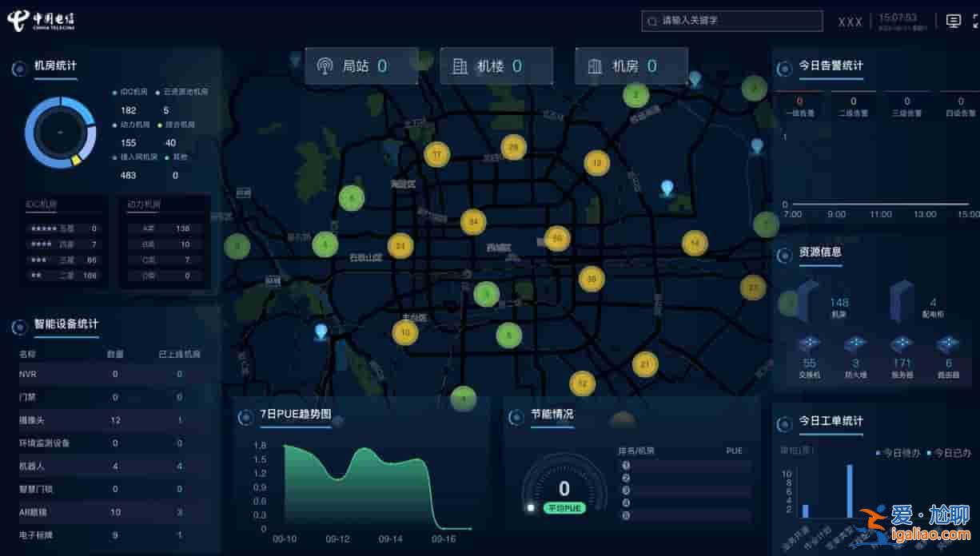Click the yellow map cluster marked 17
The height and width of the screenshot is (556, 980).
[x=436, y=153]
